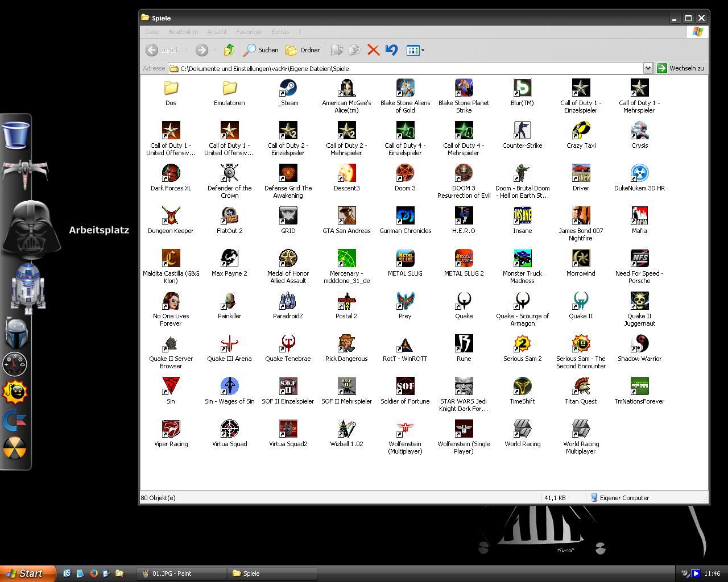Open the Extras menu

(280, 32)
